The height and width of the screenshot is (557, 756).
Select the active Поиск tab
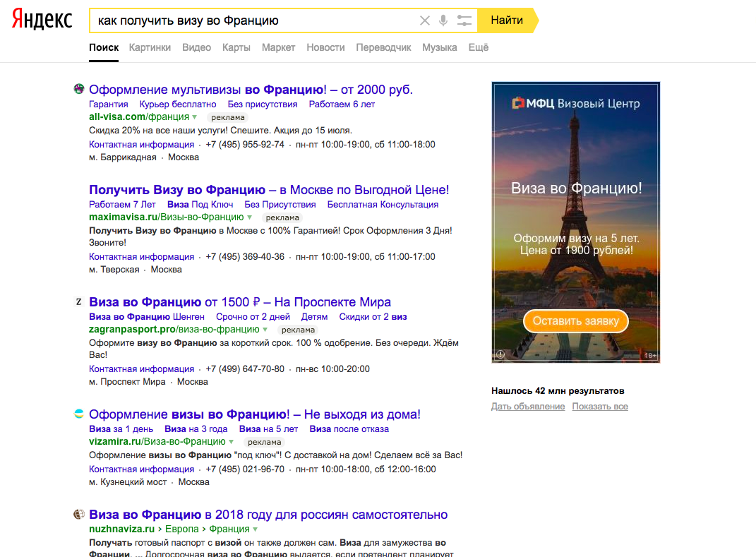104,47
